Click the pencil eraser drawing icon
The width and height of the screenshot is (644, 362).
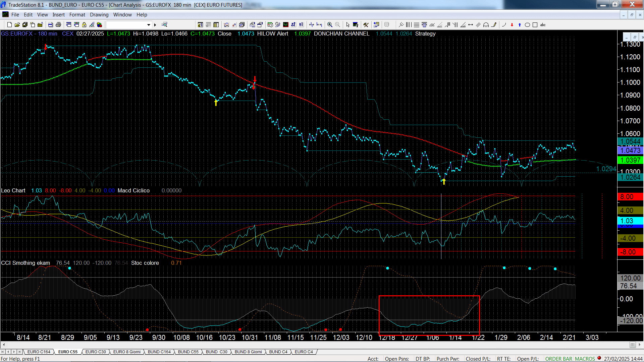click(494, 24)
